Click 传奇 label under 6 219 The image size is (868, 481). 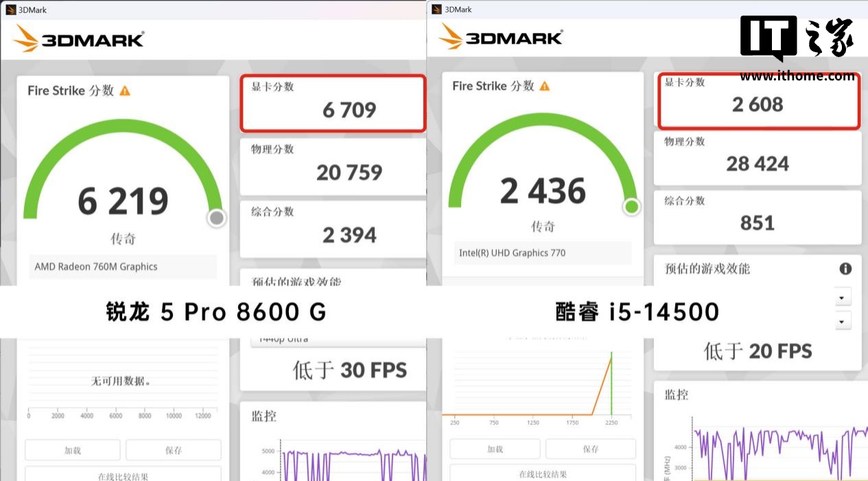coord(124,239)
